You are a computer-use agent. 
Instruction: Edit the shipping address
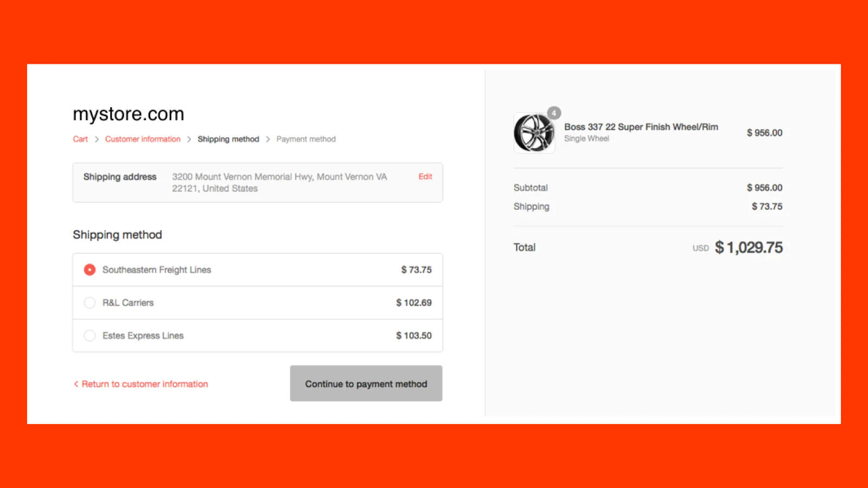[x=425, y=176]
